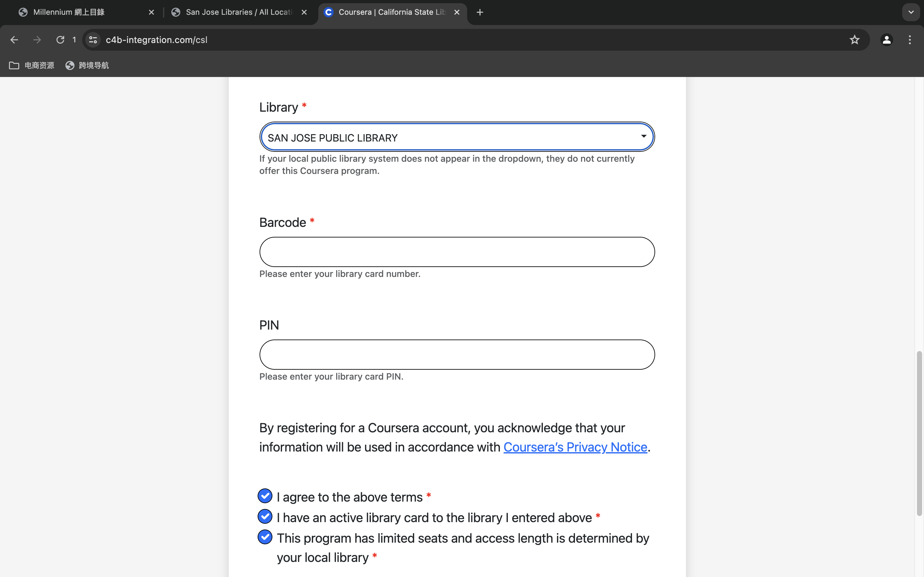
Task: Click the 'Please enter your library card number.' hint
Action: (x=339, y=274)
